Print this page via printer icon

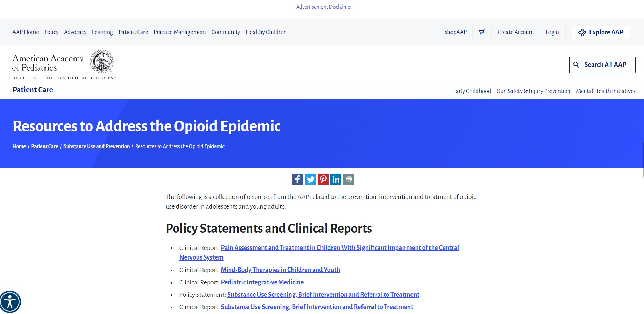(349, 179)
